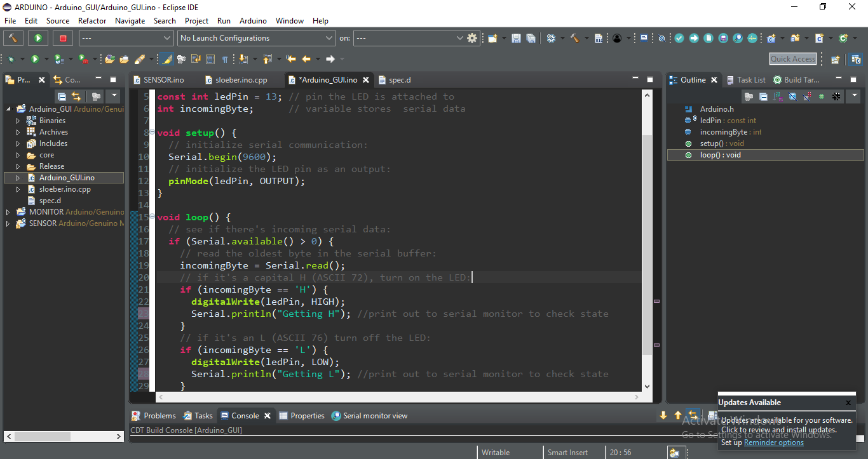Image resolution: width=868 pixels, height=459 pixels.
Task: Click Last Edit Location arrow icon
Action: pyautogui.click(x=290, y=59)
